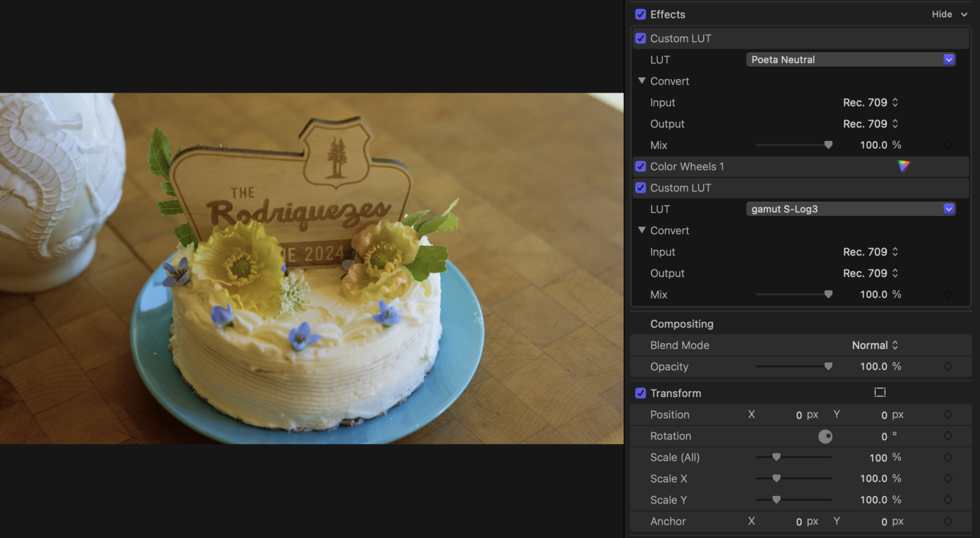Click the Anchor keyframe diamond
980x538 pixels.
pyautogui.click(x=947, y=521)
